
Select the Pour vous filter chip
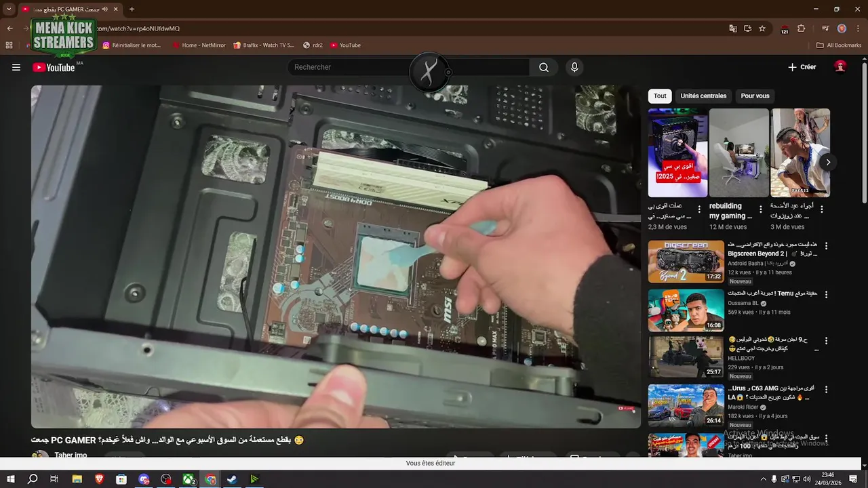(755, 96)
